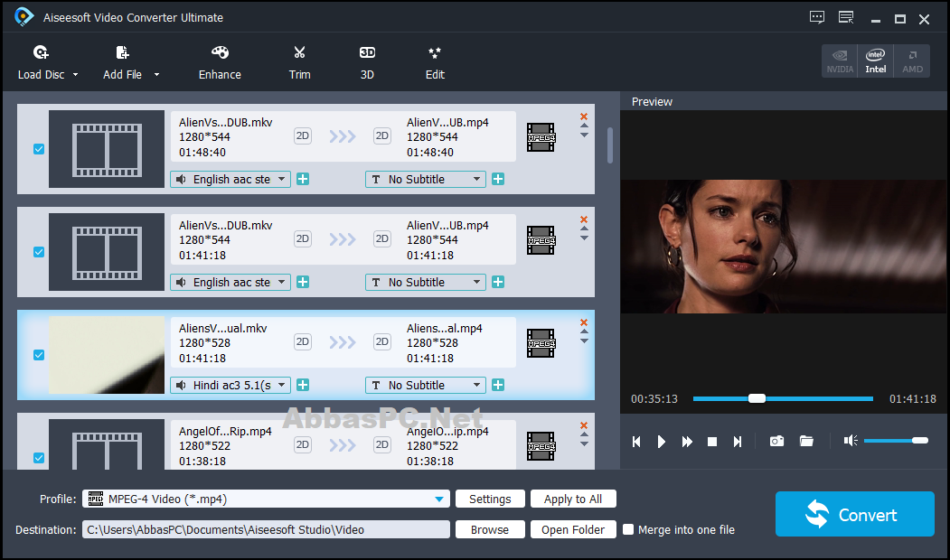Viewport: 950px width, 560px height.
Task: Click MPEG4 format icon of 01:41:18 AlienVs file
Action: 541,240
